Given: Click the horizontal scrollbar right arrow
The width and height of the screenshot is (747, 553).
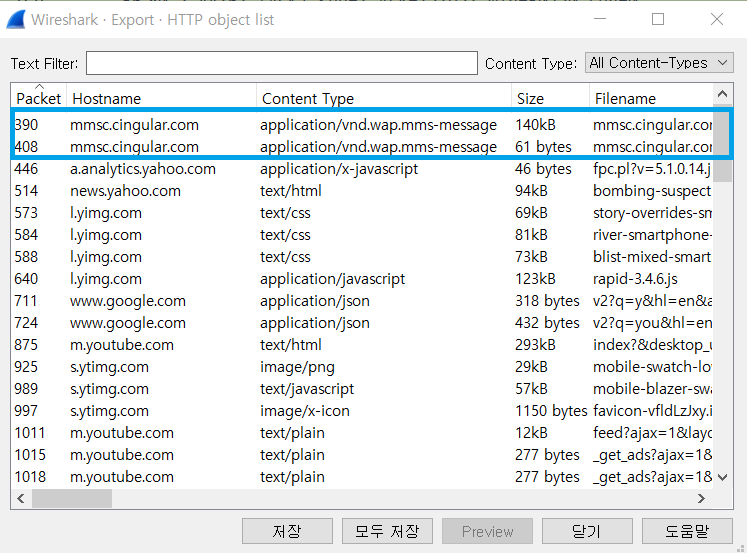Looking at the screenshot, I should (701, 498).
